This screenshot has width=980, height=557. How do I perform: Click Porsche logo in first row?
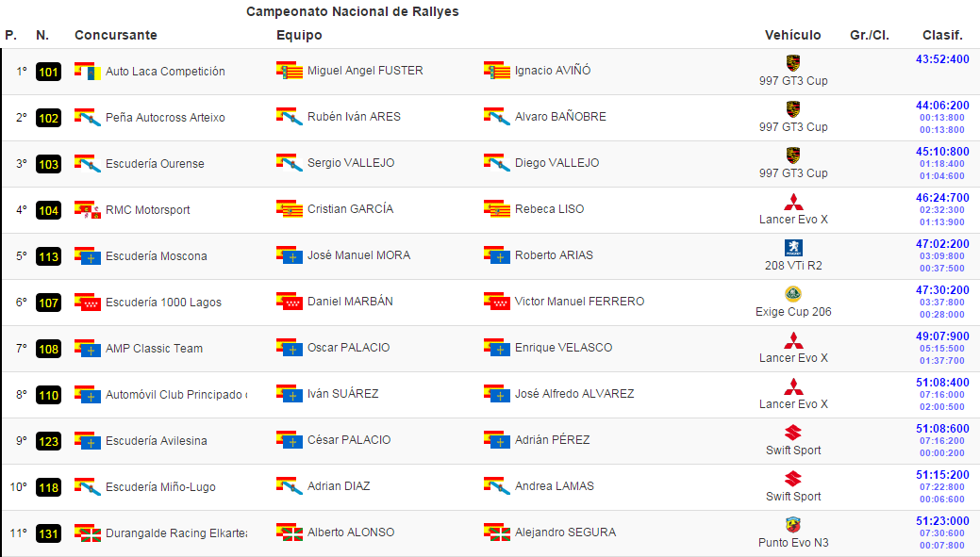(793, 63)
